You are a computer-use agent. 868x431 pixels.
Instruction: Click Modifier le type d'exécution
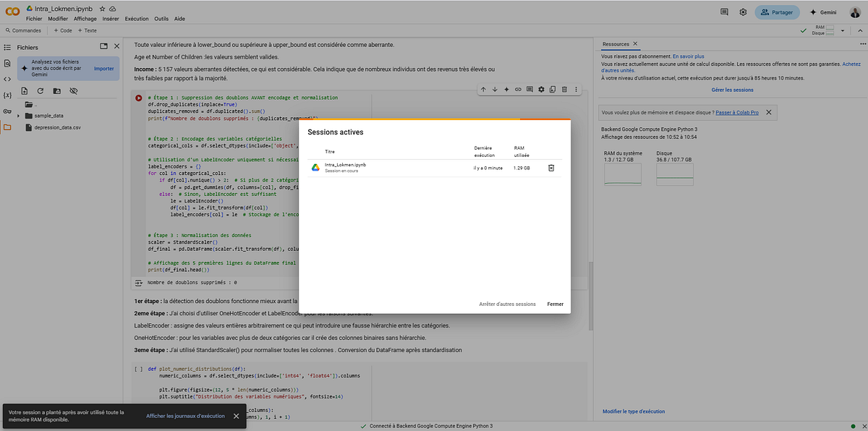(x=634, y=411)
